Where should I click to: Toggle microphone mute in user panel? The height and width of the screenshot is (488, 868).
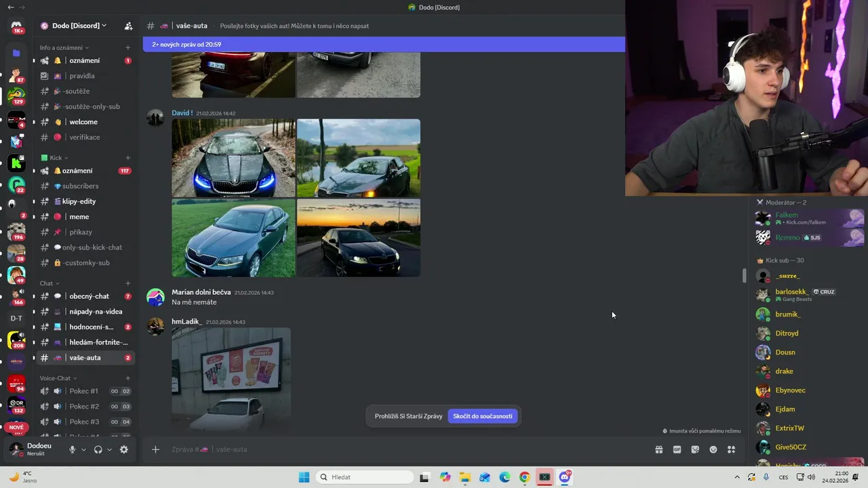[73, 449]
